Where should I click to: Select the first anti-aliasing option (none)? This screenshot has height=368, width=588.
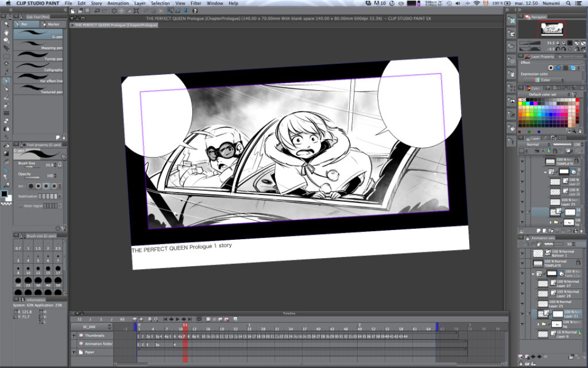click(x=31, y=186)
